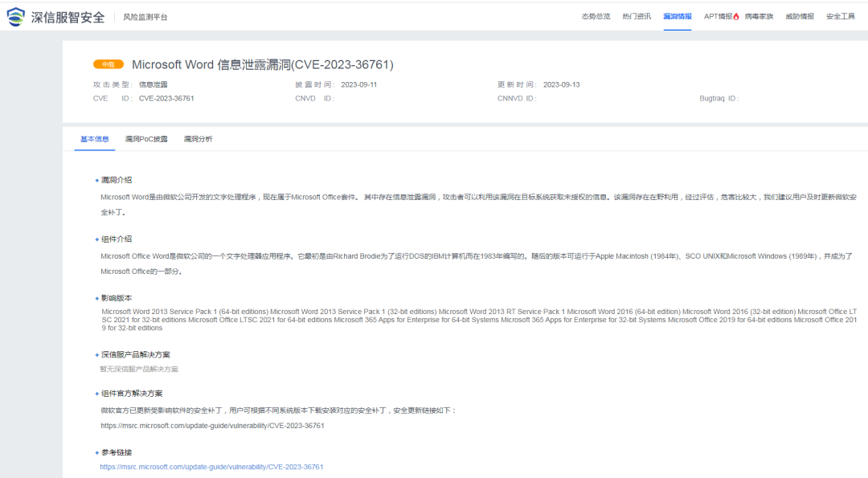Click the 深信服智安全 brand name

[x=68, y=17]
